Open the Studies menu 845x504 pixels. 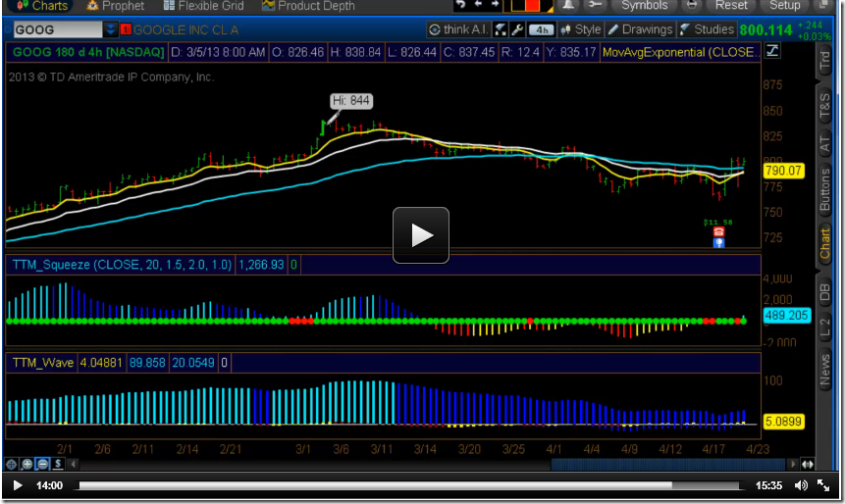[707, 29]
